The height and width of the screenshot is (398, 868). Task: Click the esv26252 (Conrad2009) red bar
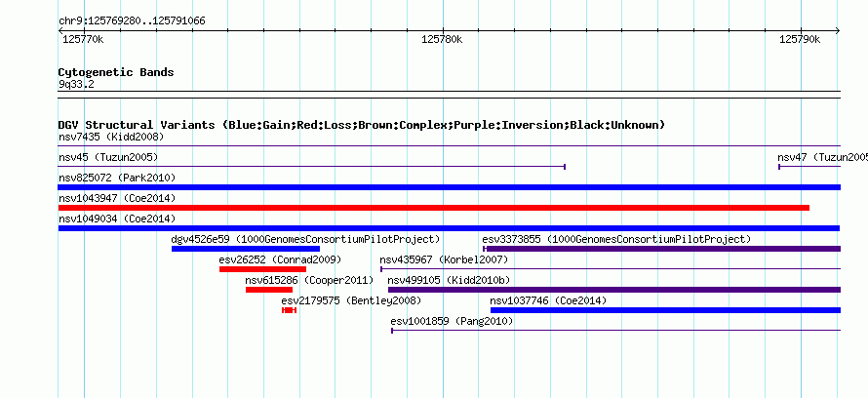pyautogui.click(x=262, y=269)
